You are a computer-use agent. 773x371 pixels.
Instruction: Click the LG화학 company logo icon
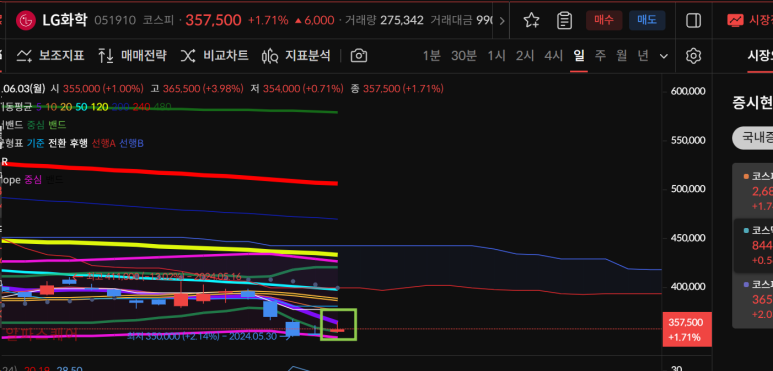pos(26,20)
